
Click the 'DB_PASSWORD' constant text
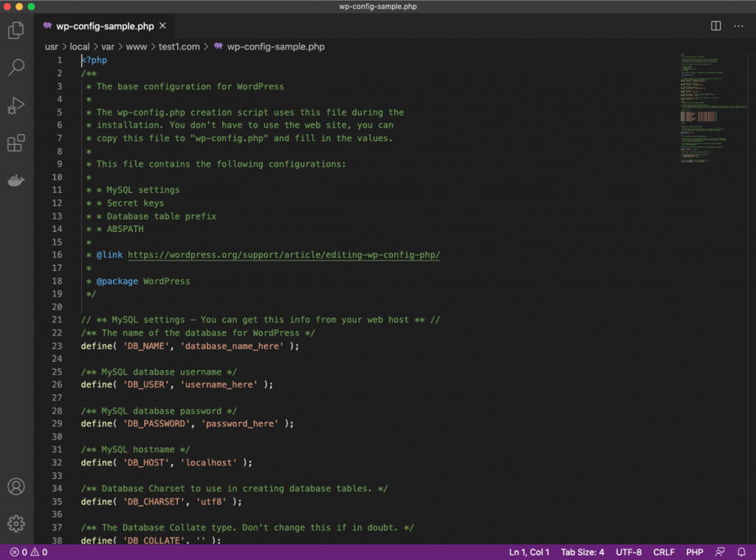(x=157, y=423)
